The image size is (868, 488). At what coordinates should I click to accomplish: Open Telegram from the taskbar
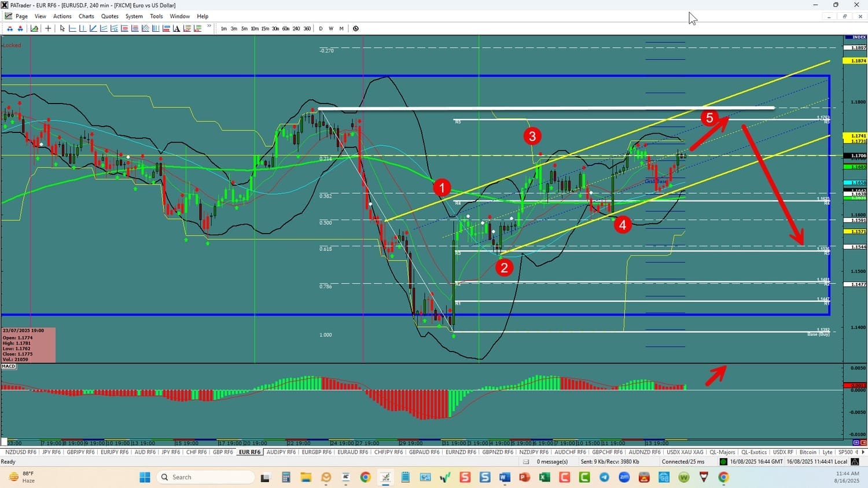point(604,477)
